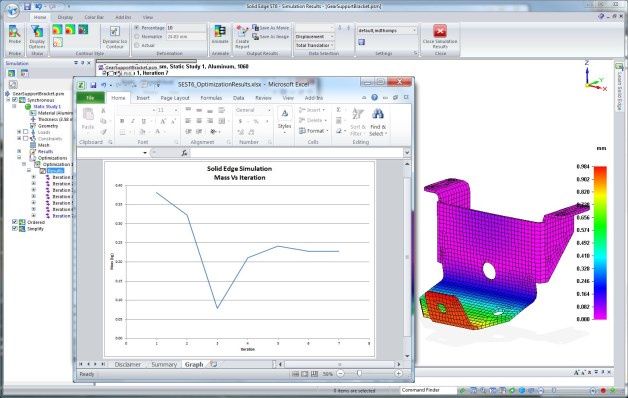Select the Normalize deformation radio button

coord(137,36)
